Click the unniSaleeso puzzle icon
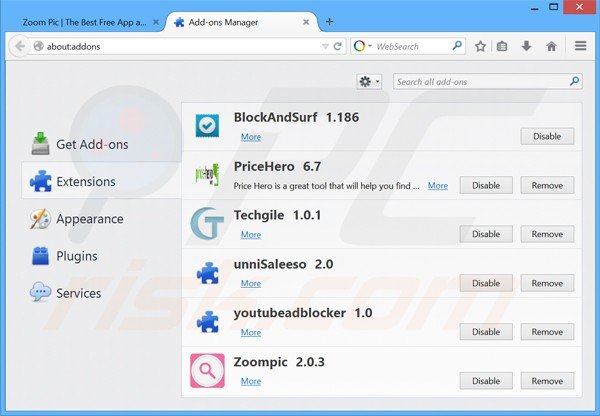600x416 pixels. pyautogui.click(x=207, y=273)
